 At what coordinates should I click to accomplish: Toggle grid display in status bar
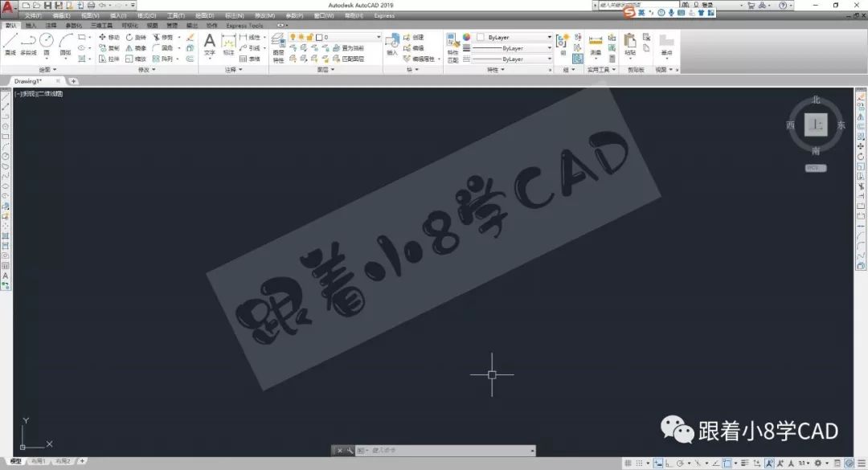628,463
